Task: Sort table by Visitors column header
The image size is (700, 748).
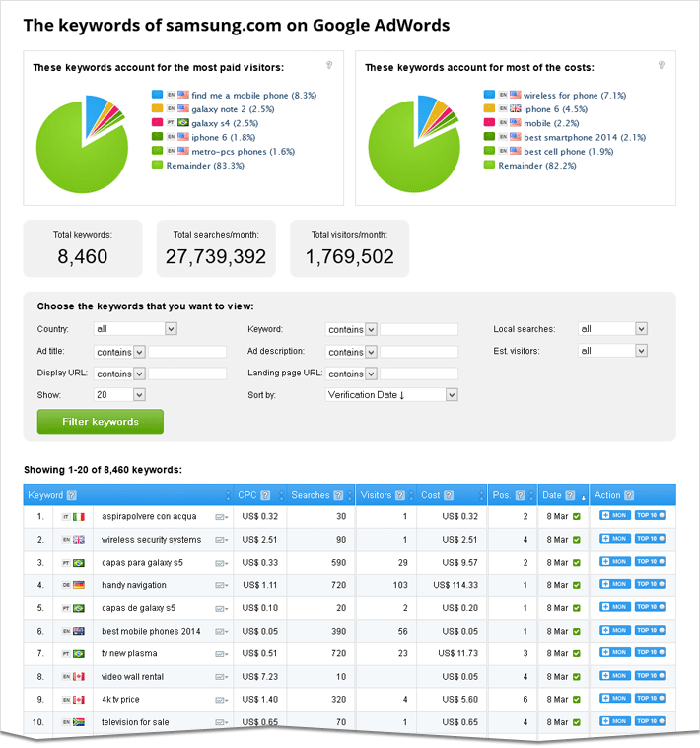Action: pyautogui.click(x=376, y=495)
